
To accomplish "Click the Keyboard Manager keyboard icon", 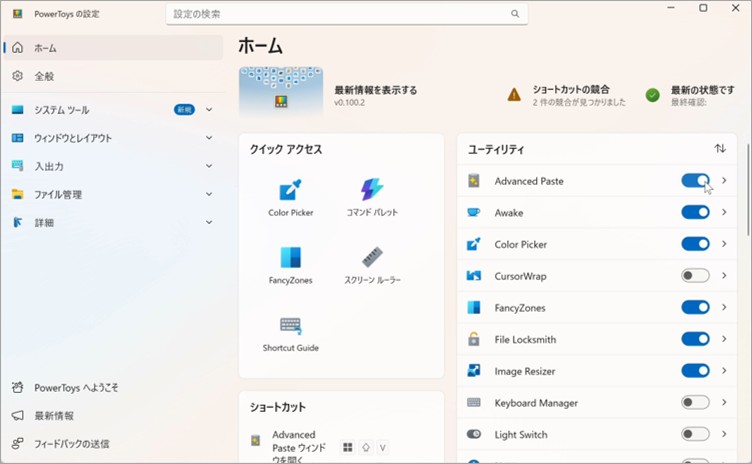I will (473, 402).
